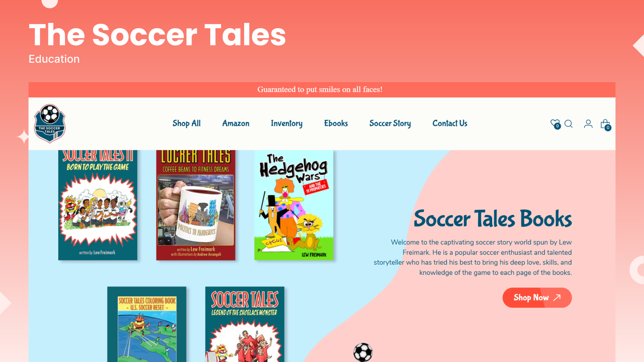Click the soccer ball graphic
Image resolution: width=644 pixels, height=362 pixels.
tap(363, 352)
